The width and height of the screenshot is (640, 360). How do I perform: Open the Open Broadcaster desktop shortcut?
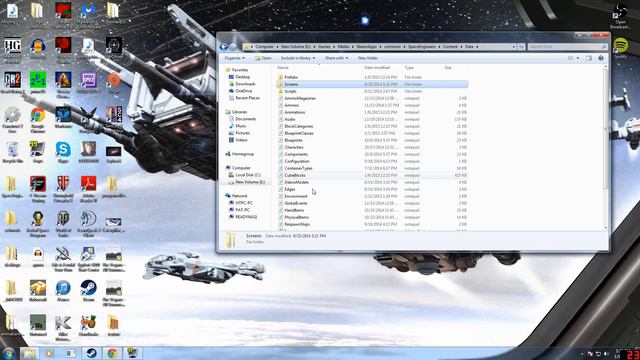pyautogui.click(x=620, y=17)
